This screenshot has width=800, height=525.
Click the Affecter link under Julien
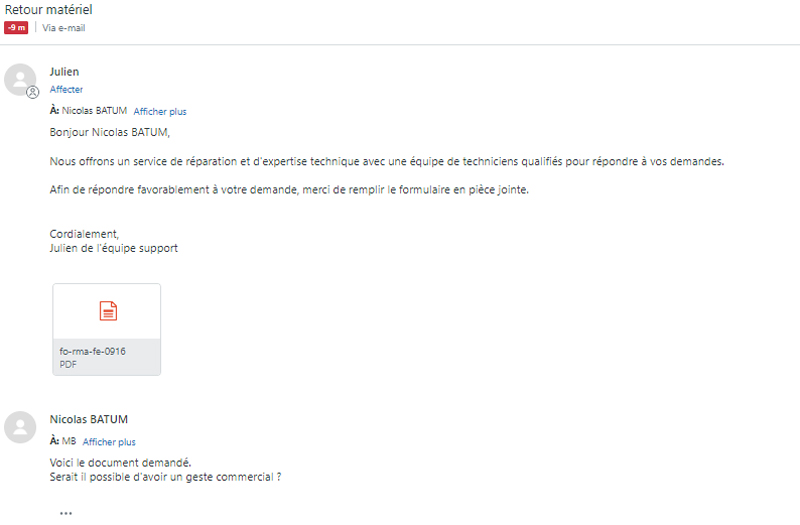click(66, 89)
